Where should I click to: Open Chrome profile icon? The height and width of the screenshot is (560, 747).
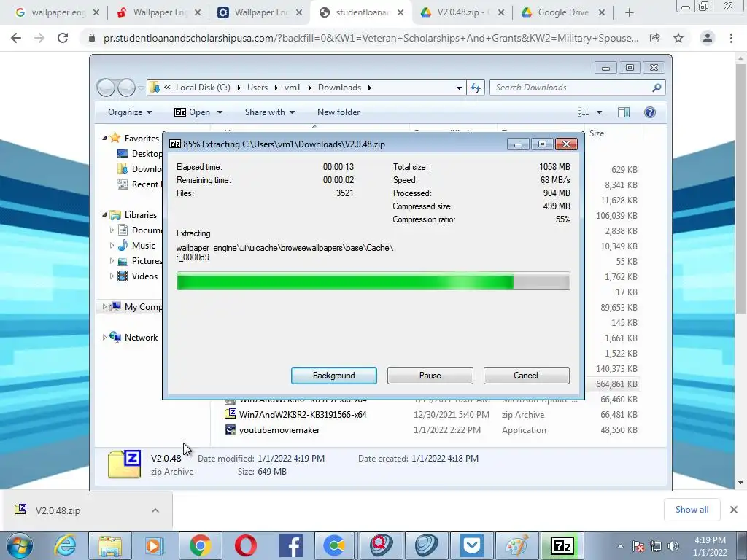[708, 38]
